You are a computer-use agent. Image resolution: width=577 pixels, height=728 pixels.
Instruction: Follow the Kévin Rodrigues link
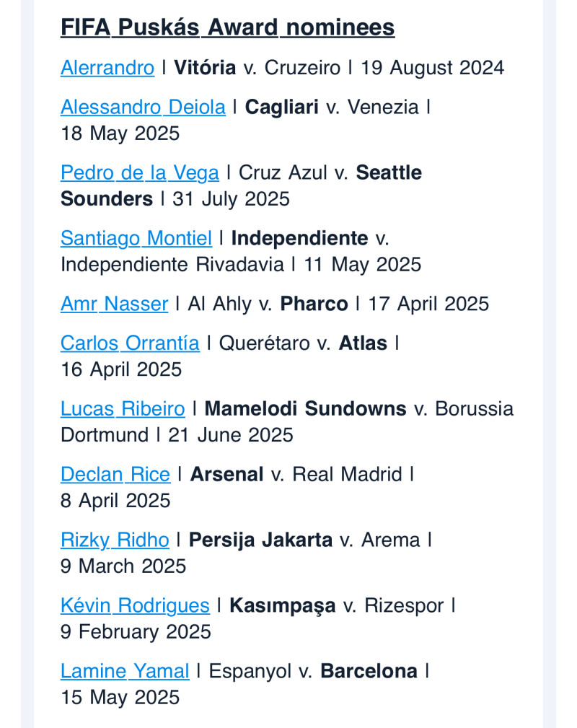point(135,605)
